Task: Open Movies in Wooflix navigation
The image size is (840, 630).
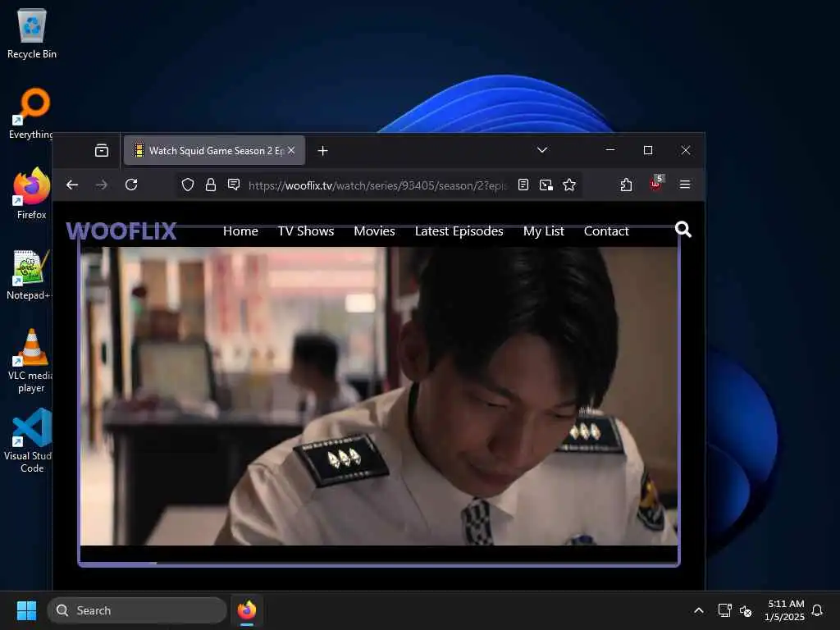Action: [x=374, y=231]
